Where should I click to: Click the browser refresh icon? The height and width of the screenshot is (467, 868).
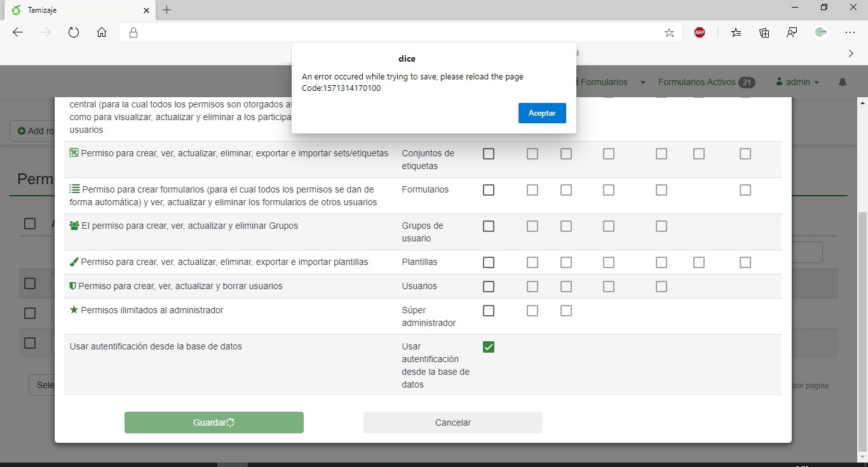tap(74, 32)
